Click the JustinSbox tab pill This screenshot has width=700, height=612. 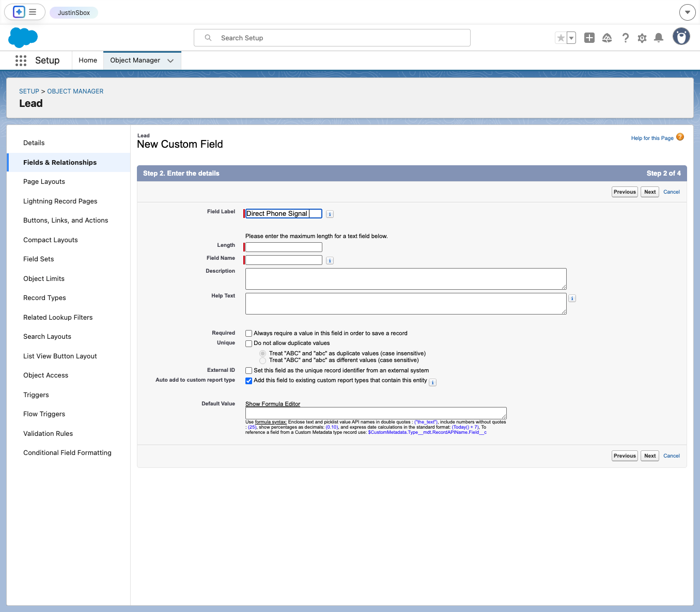click(74, 12)
